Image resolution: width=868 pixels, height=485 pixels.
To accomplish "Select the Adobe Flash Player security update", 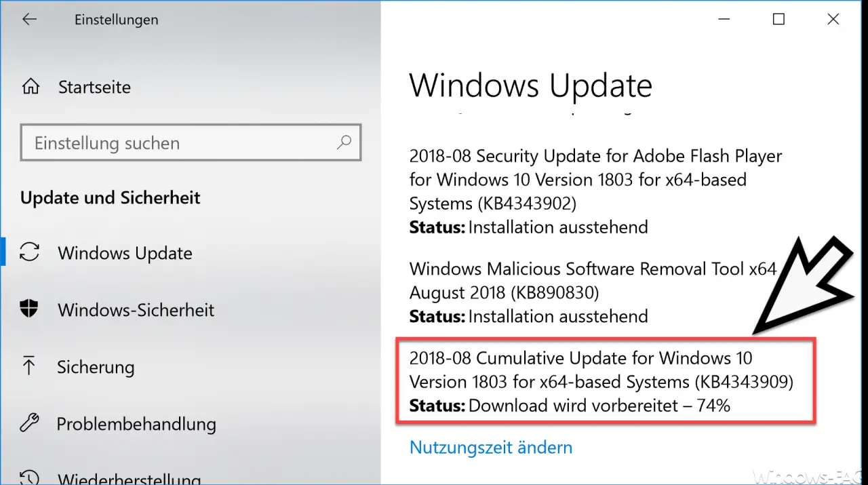I will tap(595, 191).
